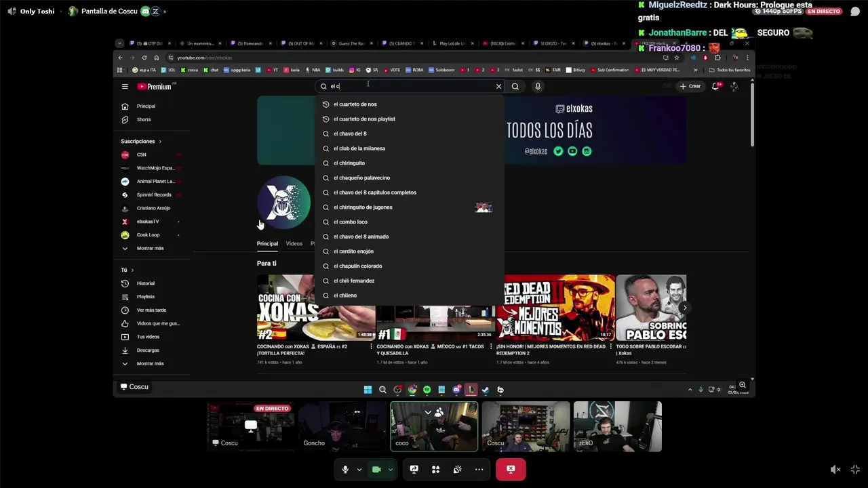Screen dimensions: 868x488
Task: Expand lower Mostrar más under Descargas
Action: coord(151,363)
